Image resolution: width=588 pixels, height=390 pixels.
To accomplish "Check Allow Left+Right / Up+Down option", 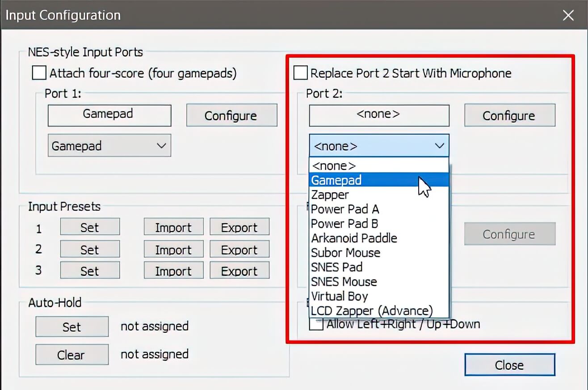I will [316, 324].
